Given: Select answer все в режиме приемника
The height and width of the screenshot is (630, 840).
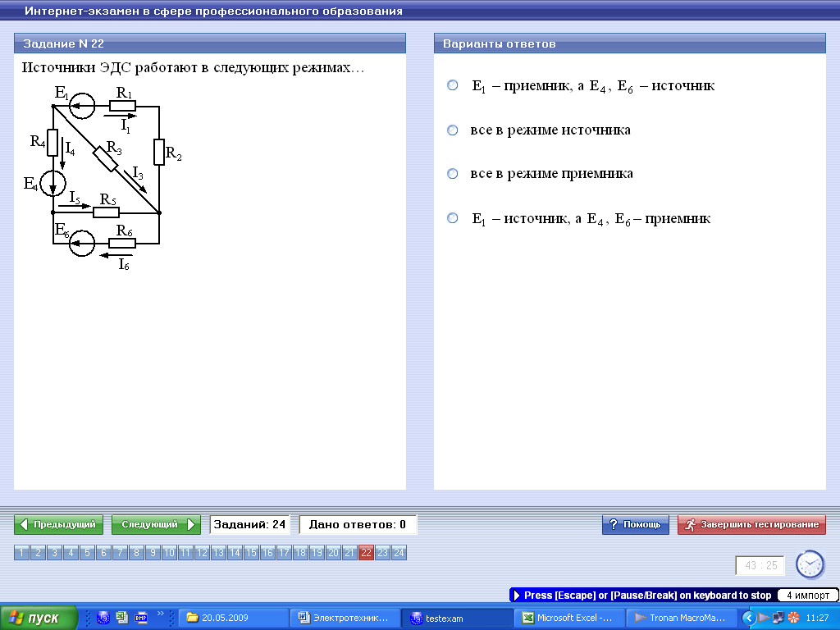Looking at the screenshot, I should coord(453,174).
